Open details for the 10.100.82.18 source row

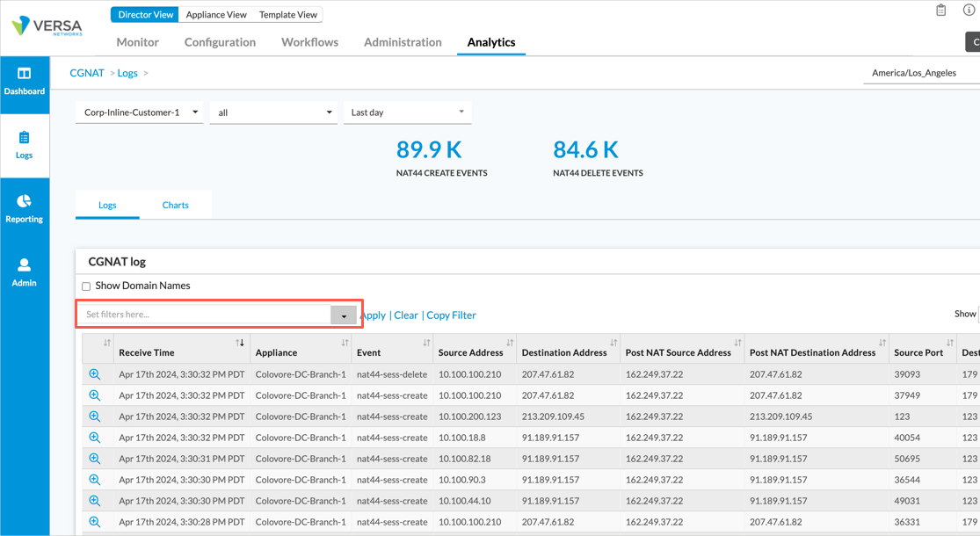[x=94, y=459]
